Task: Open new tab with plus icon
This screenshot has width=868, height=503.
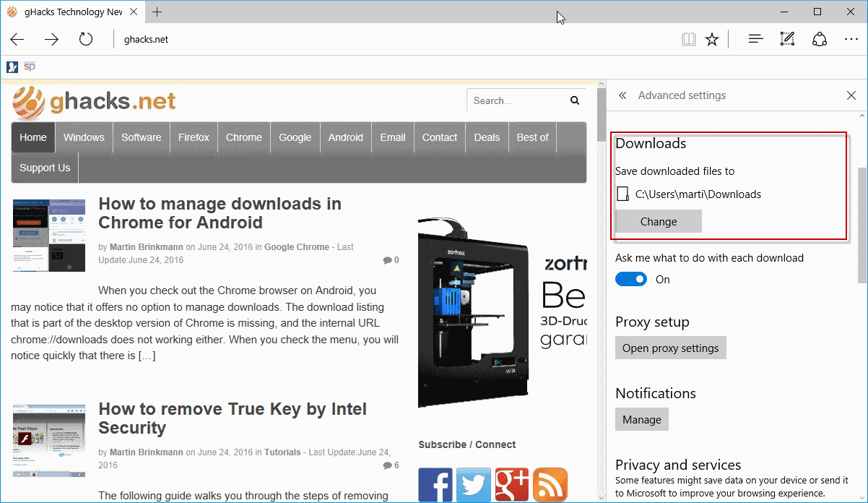Action: click(157, 12)
